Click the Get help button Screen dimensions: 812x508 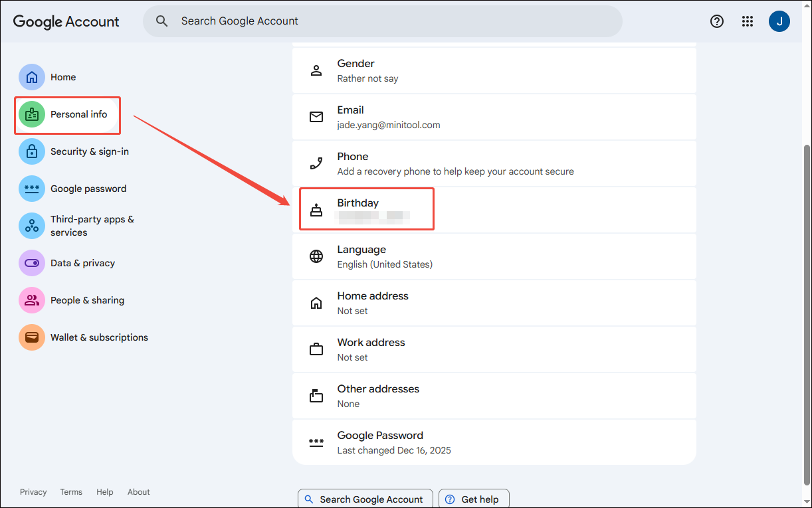tap(474, 499)
